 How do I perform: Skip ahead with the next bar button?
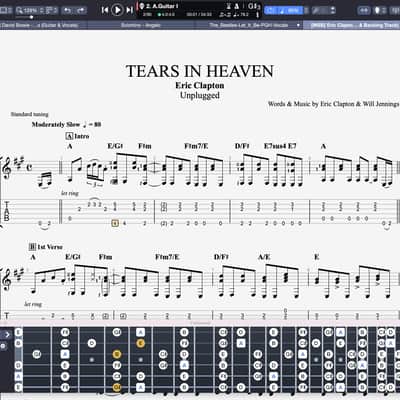[129, 10]
